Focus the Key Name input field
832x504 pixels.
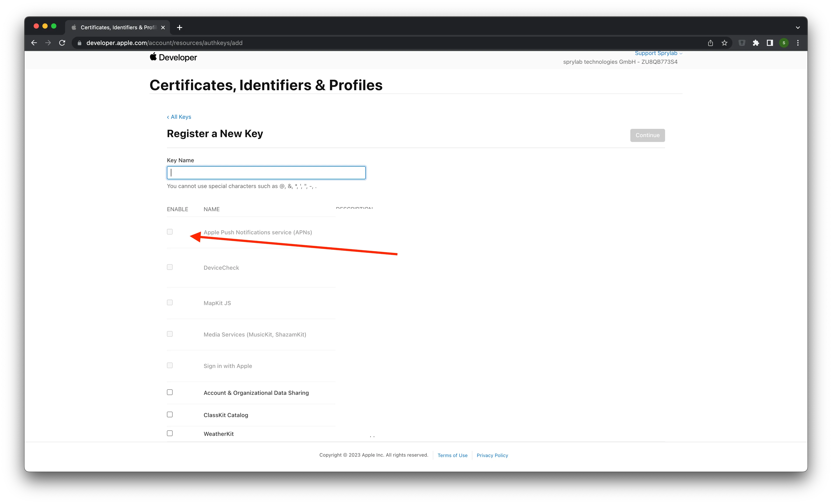[266, 173]
